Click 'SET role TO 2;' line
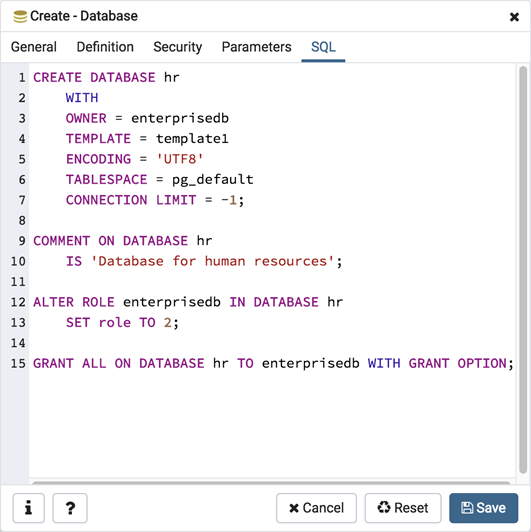The image size is (531, 532). tap(122, 322)
